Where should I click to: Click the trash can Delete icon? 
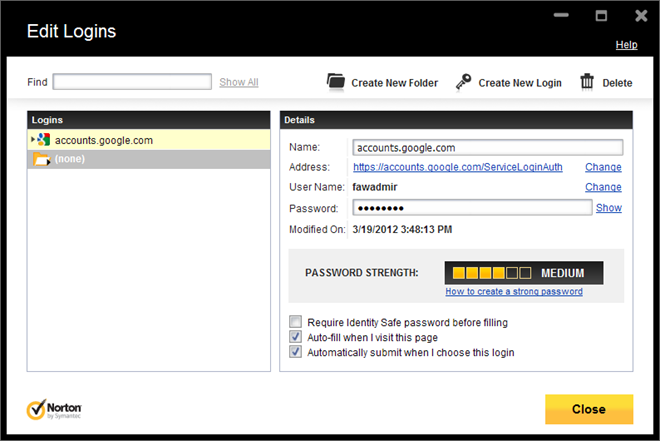tap(587, 81)
